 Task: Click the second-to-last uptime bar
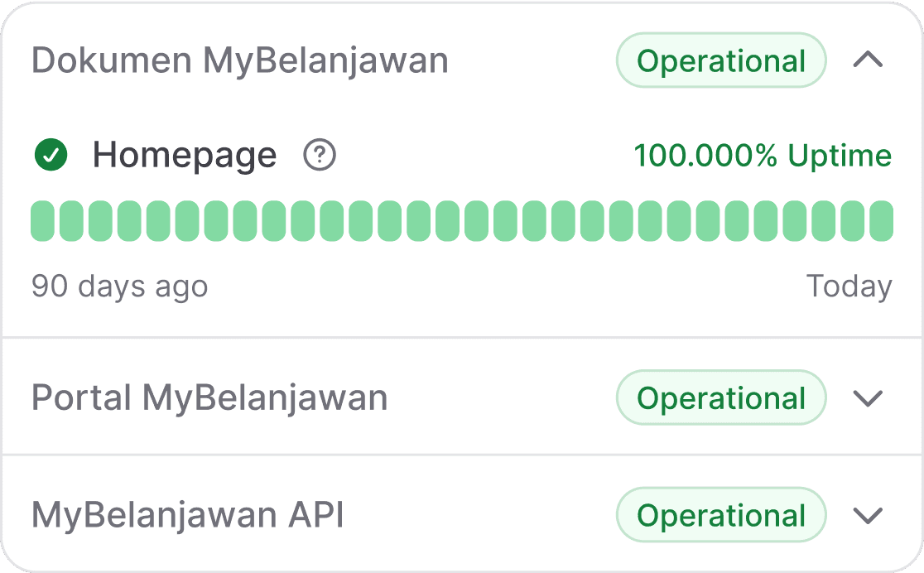(x=853, y=221)
